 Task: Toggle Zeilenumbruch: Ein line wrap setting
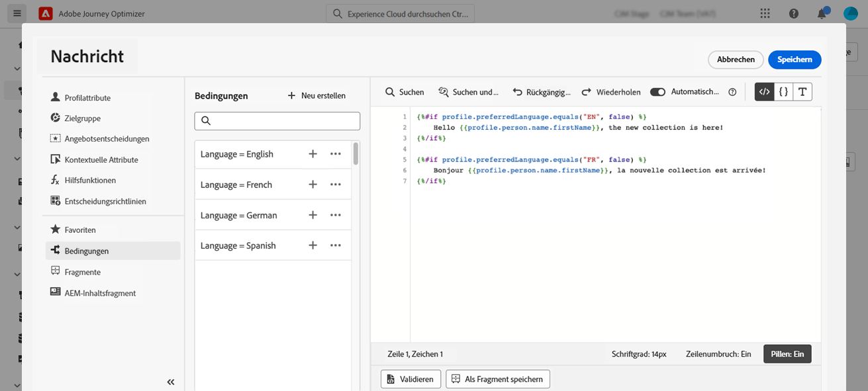[x=718, y=354]
